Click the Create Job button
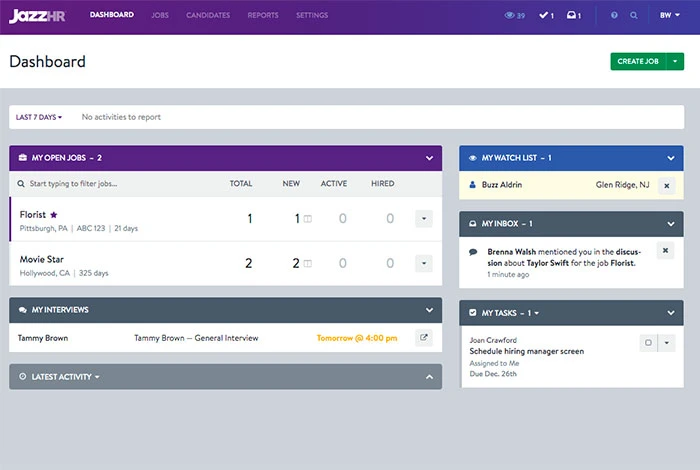The width and height of the screenshot is (700, 470). [x=637, y=61]
